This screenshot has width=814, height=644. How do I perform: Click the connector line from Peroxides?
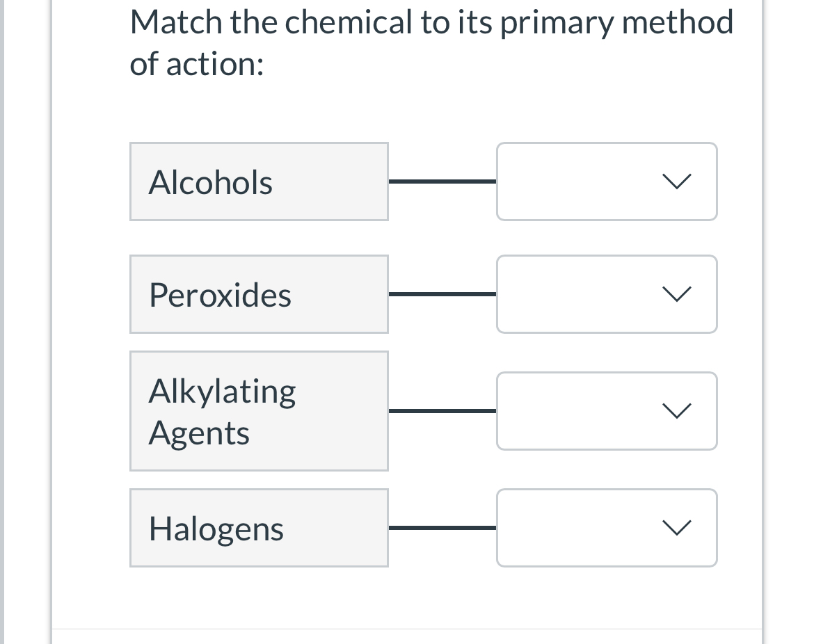pyautogui.click(x=442, y=294)
